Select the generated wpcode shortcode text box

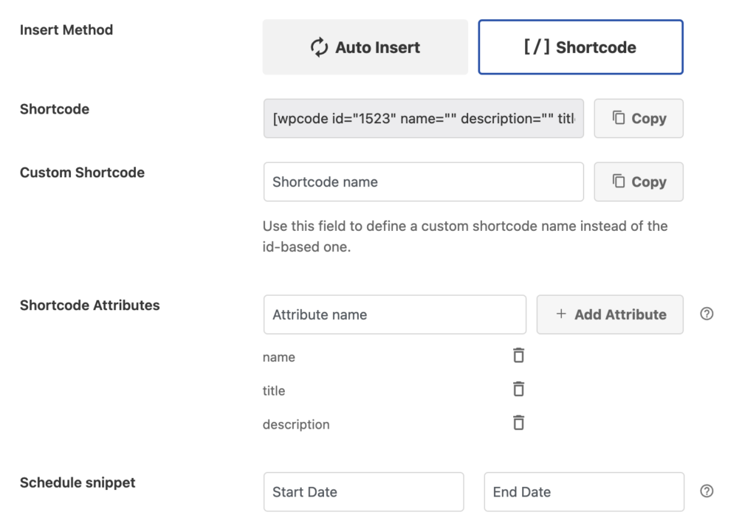coord(423,119)
